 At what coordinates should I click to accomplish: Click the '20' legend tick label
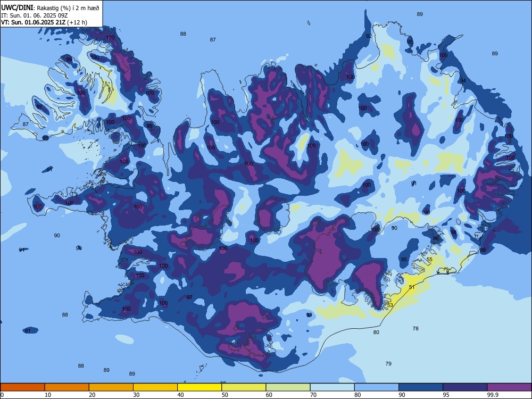tap(92, 395)
